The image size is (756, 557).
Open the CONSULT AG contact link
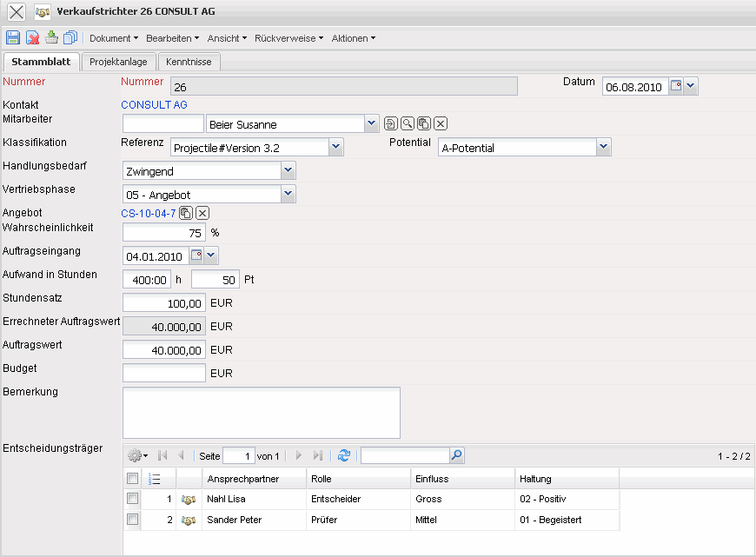tap(154, 105)
